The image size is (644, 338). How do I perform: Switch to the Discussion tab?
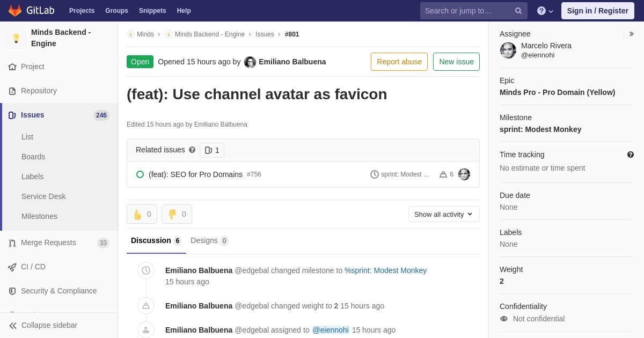(x=156, y=240)
